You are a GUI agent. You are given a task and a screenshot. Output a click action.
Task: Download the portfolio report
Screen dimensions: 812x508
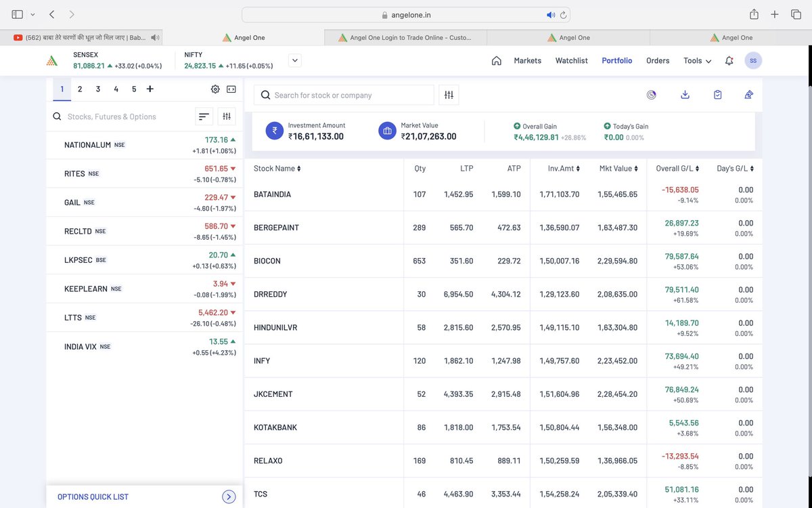(x=685, y=95)
